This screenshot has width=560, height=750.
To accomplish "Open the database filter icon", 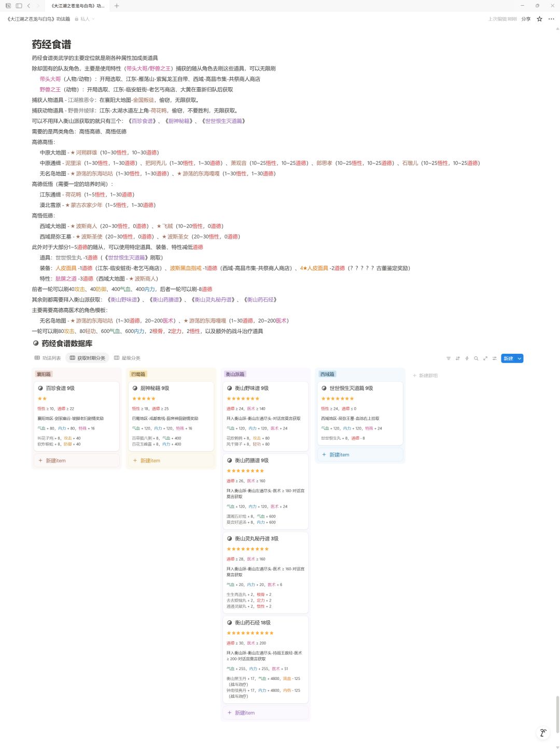I will tap(449, 358).
